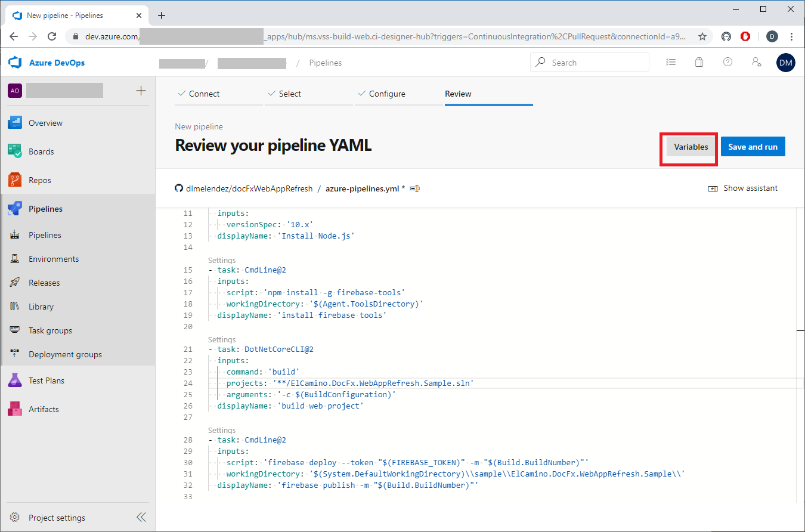Click the rename file icon beside azure-pipelines.yml
The width and height of the screenshot is (805, 532).
click(x=415, y=188)
